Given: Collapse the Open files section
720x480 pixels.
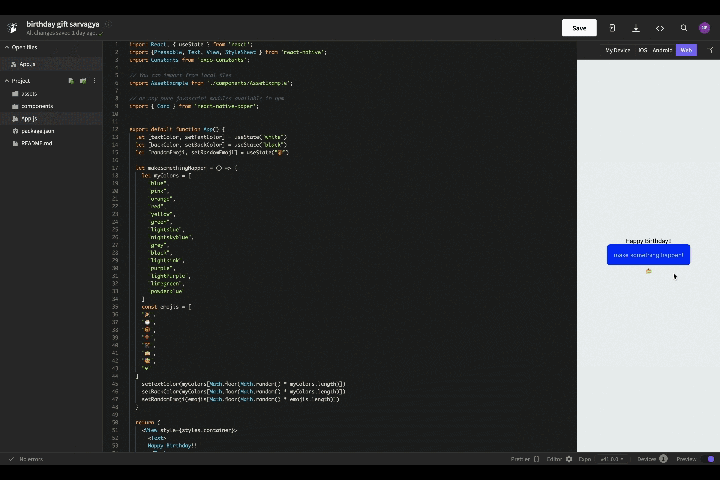Looking at the screenshot, I should [7, 47].
